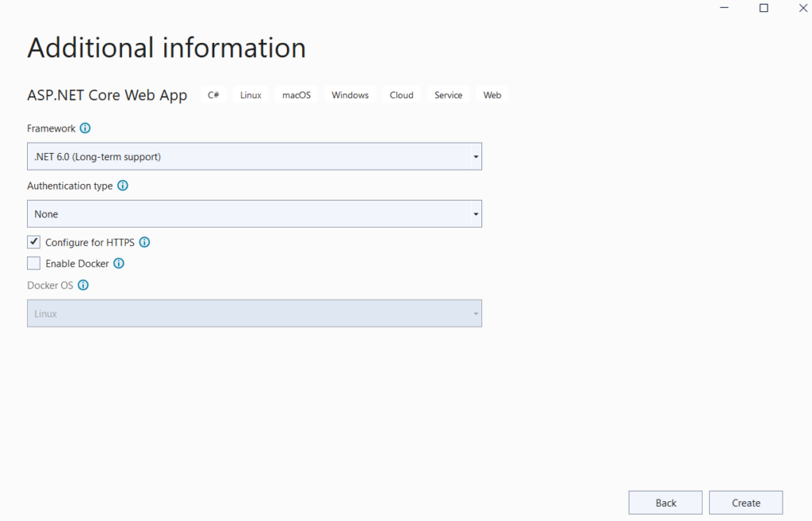The width and height of the screenshot is (812, 521).
Task: Click the disabled Docker OS Linux dropdown
Action: [x=255, y=313]
